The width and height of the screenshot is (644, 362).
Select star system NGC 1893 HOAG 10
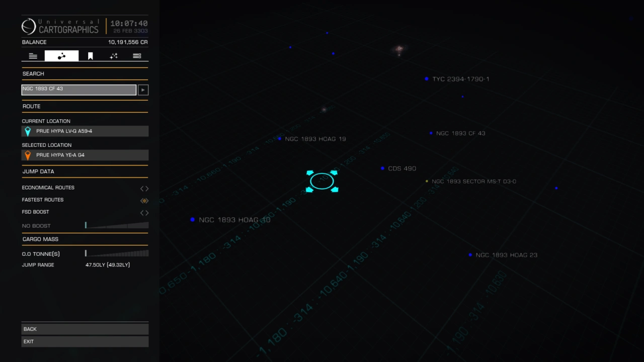234,220
